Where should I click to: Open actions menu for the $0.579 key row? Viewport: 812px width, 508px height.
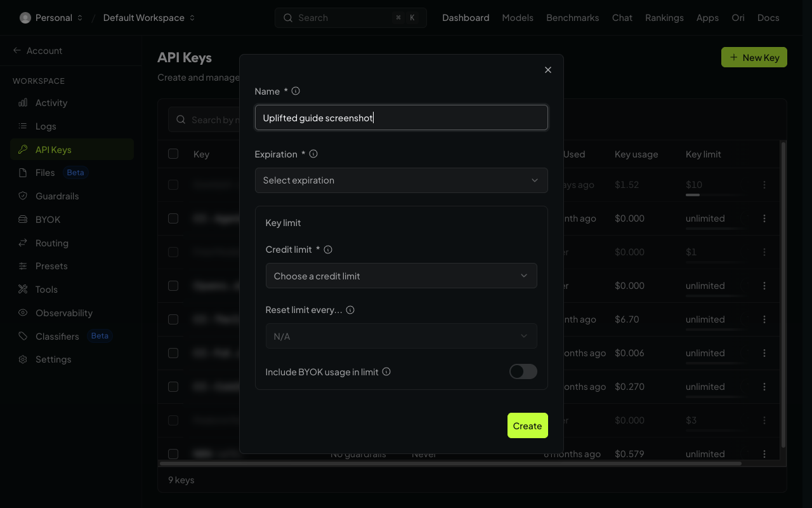pos(764,454)
